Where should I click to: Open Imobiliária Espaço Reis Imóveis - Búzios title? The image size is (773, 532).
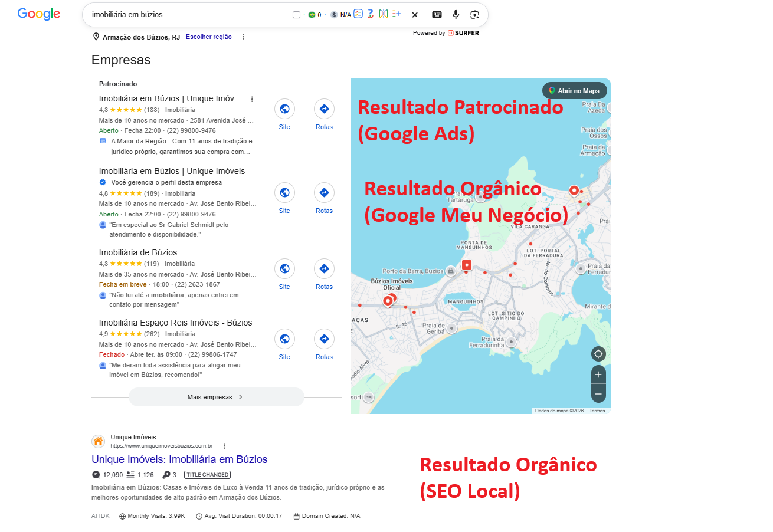click(x=176, y=323)
